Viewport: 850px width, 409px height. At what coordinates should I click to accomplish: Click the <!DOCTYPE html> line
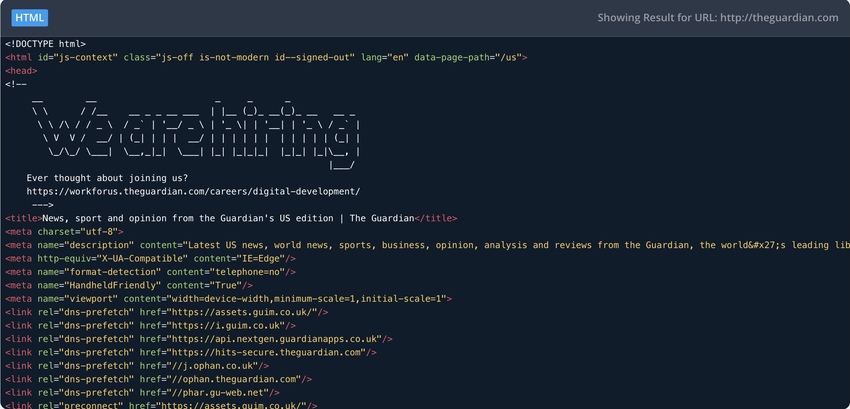click(46, 44)
